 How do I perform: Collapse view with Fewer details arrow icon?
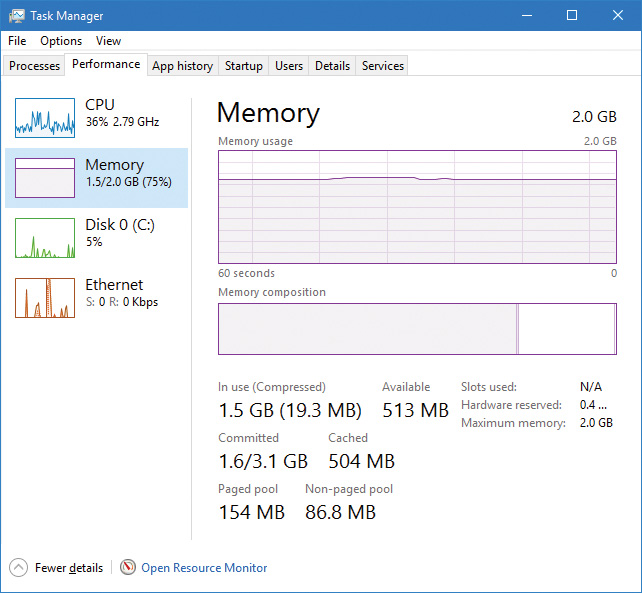click(19, 567)
